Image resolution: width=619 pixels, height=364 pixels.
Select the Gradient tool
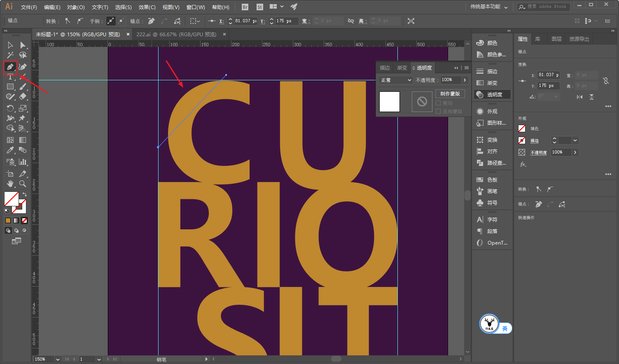click(x=23, y=140)
